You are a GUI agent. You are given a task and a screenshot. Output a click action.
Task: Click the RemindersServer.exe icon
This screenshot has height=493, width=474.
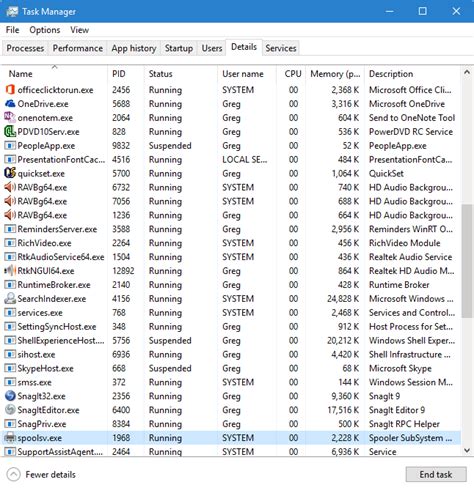[x=10, y=229]
